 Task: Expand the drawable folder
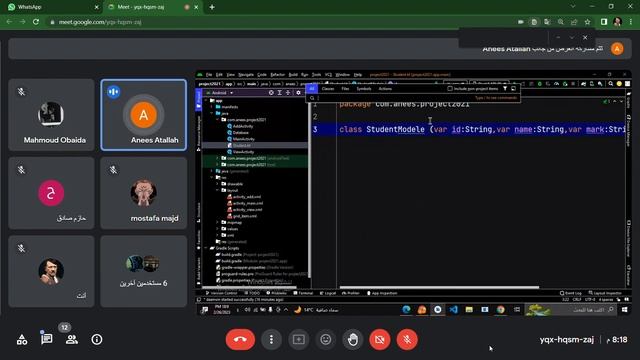tap(218, 184)
